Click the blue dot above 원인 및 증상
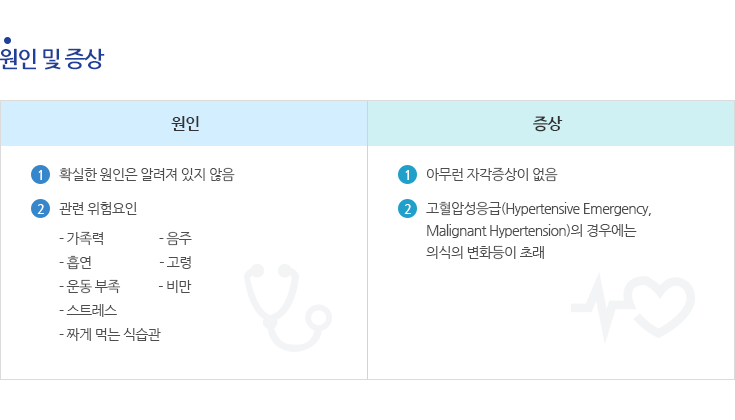The height and width of the screenshot is (420, 735). [7, 40]
